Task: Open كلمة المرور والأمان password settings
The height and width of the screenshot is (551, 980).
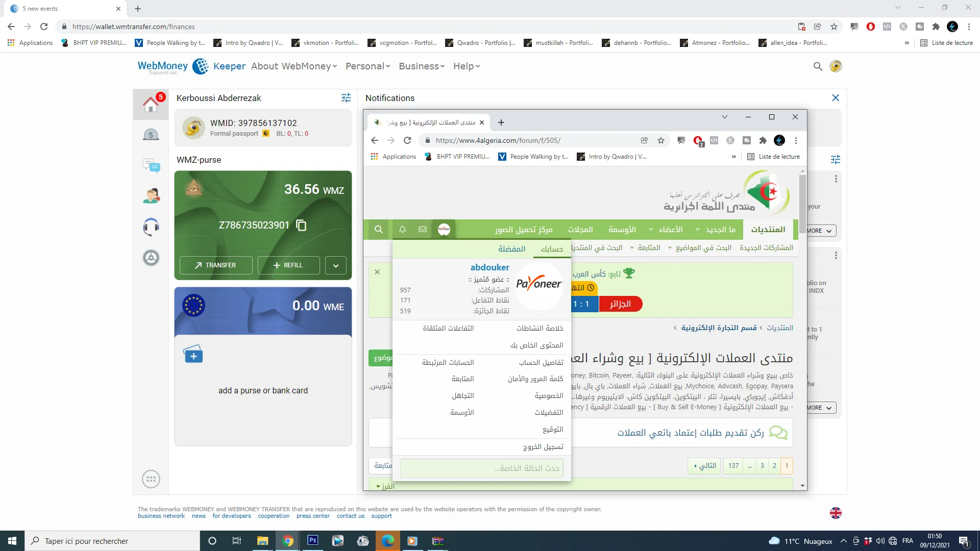Action: tap(535, 379)
